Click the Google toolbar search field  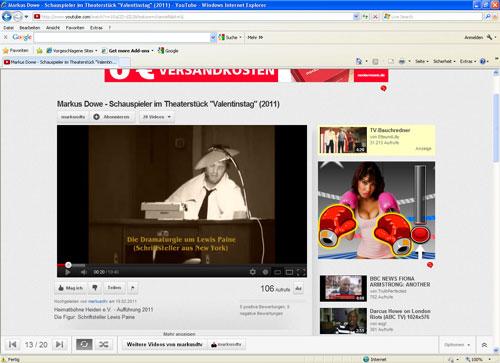[122, 37]
